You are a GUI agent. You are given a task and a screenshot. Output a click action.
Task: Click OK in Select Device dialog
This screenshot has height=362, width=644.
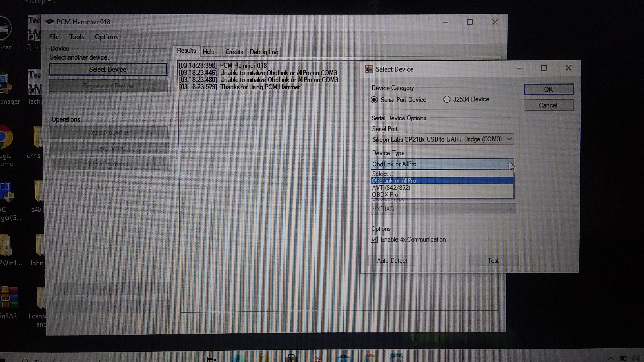click(x=549, y=89)
